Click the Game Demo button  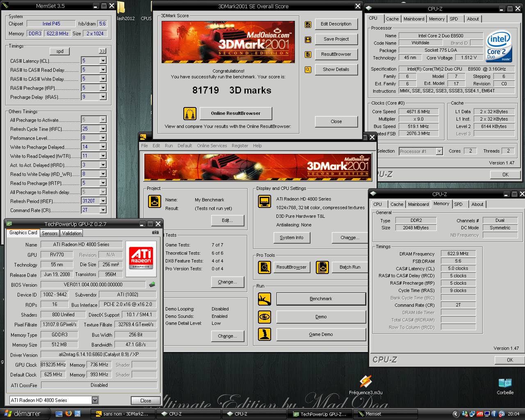[x=321, y=334]
